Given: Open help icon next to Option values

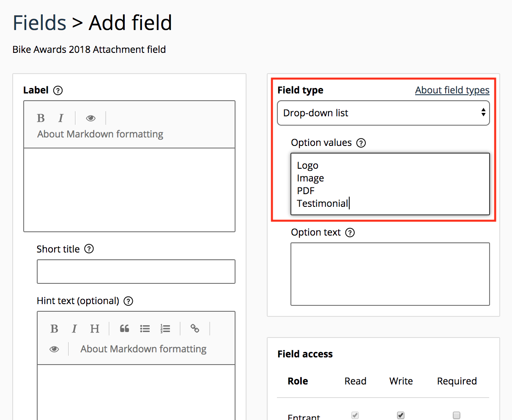Looking at the screenshot, I should tap(361, 143).
